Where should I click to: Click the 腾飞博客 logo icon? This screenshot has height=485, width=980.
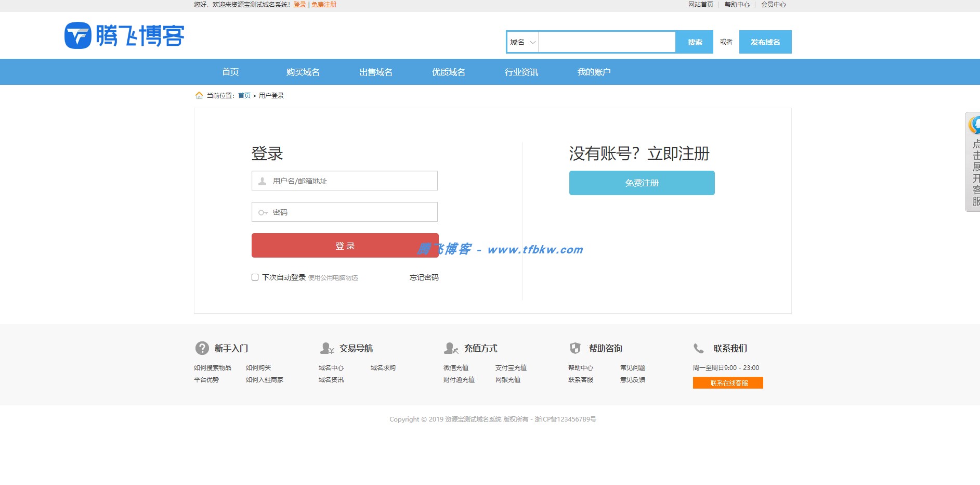[77, 35]
